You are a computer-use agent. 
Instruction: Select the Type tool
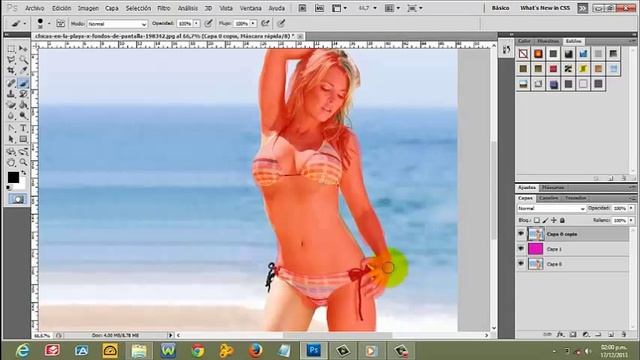[23, 129]
